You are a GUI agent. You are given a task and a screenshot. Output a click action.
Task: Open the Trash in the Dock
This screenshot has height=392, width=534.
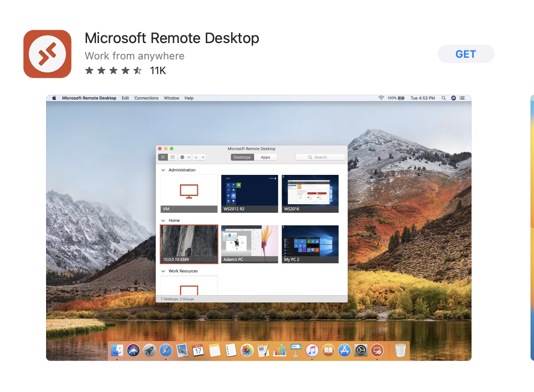400,350
